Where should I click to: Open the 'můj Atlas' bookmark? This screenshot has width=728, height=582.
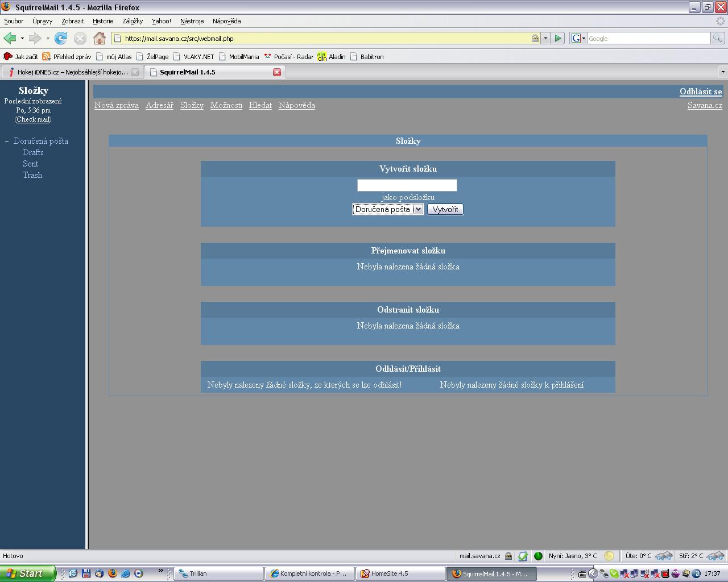click(x=114, y=56)
